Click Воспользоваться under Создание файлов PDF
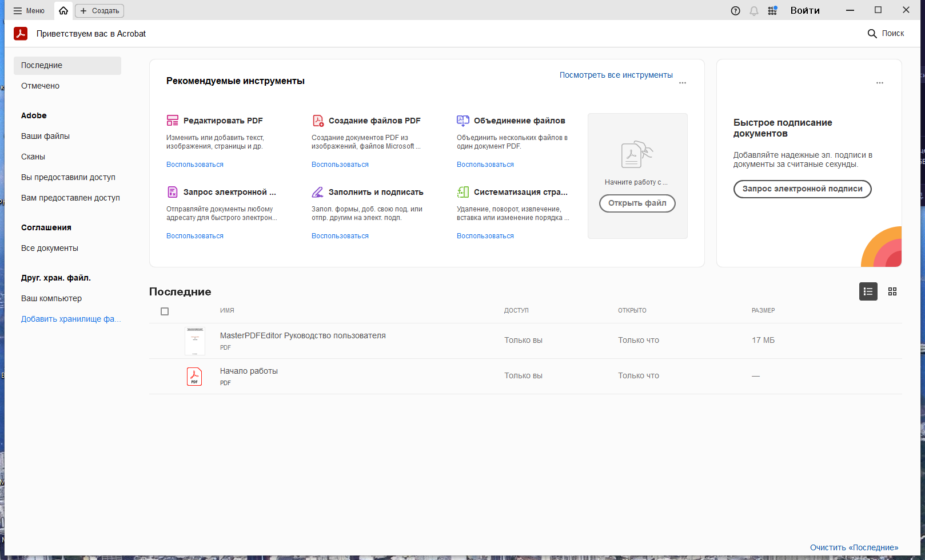Viewport: 925px width, 560px height. (x=340, y=165)
